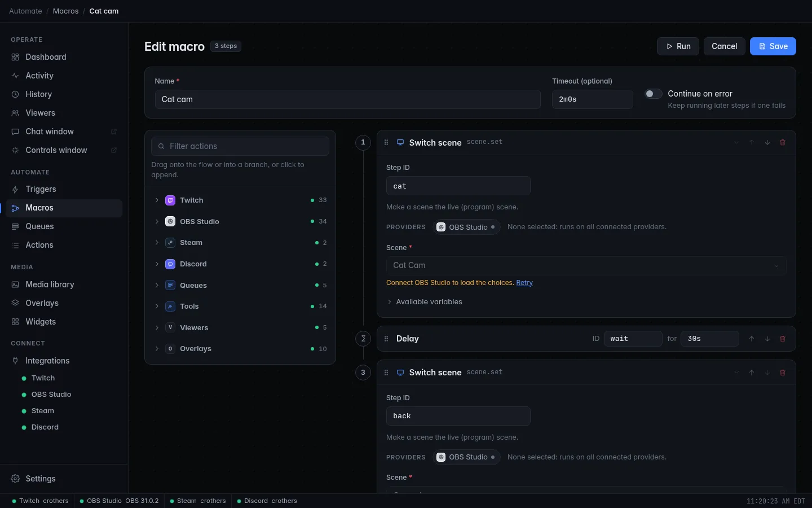Focus the Filter actions search field
Image resolution: width=812 pixels, height=508 pixels.
pyautogui.click(x=240, y=146)
